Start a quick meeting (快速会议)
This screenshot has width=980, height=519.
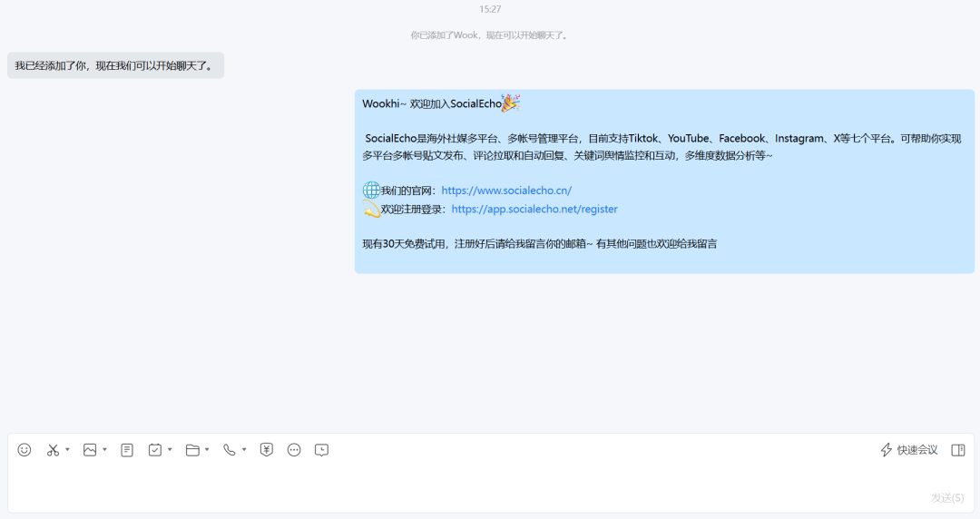pos(908,450)
